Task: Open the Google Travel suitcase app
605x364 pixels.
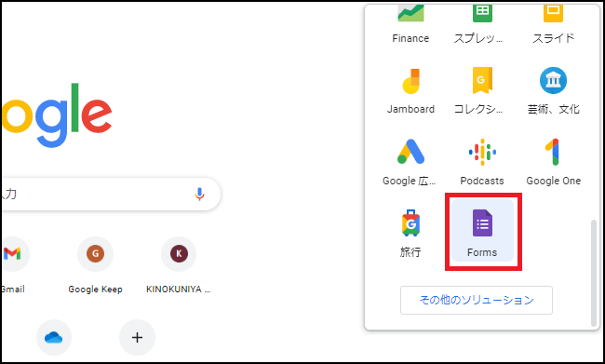Action: [410, 233]
